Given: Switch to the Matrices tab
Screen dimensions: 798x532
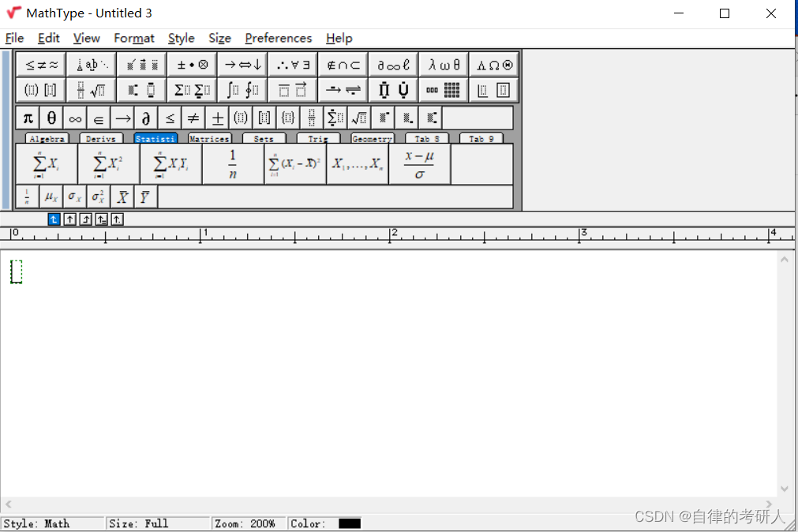Looking at the screenshot, I should pos(209,138).
